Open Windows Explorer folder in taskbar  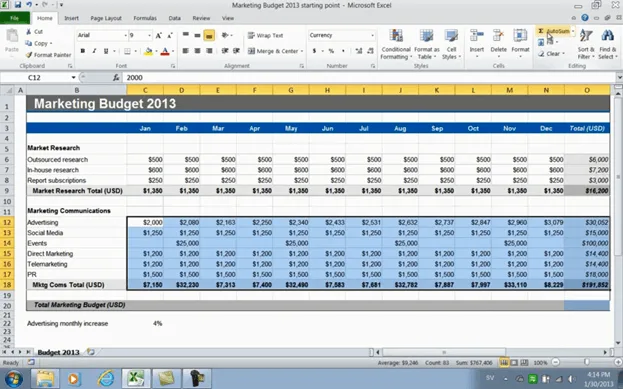pyautogui.click(x=45, y=379)
